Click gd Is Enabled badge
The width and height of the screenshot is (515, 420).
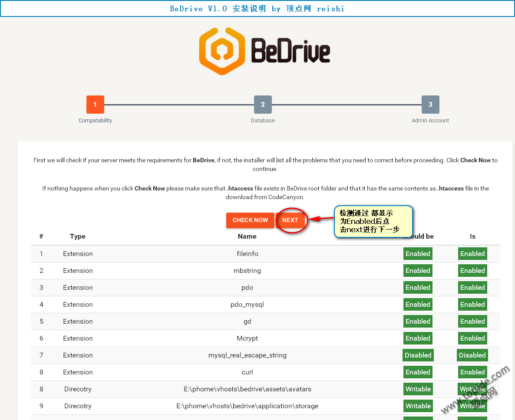point(472,321)
